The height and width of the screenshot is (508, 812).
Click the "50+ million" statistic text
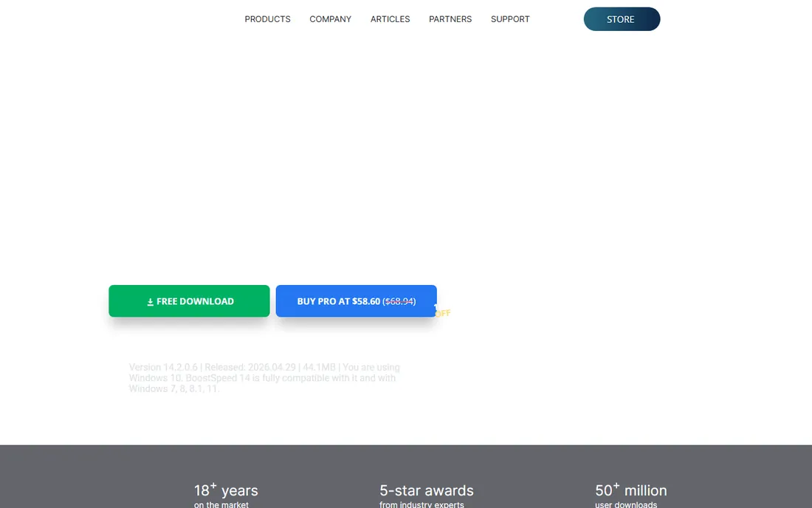pyautogui.click(x=630, y=490)
